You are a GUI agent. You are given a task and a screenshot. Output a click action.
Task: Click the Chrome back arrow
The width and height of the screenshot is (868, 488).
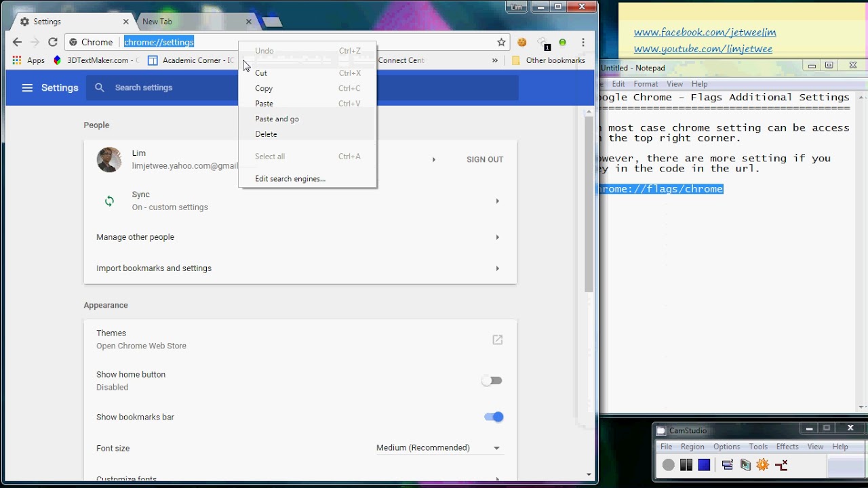coord(17,42)
